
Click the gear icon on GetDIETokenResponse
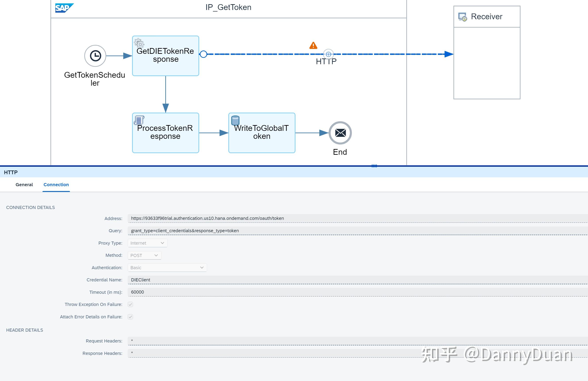pos(139,43)
